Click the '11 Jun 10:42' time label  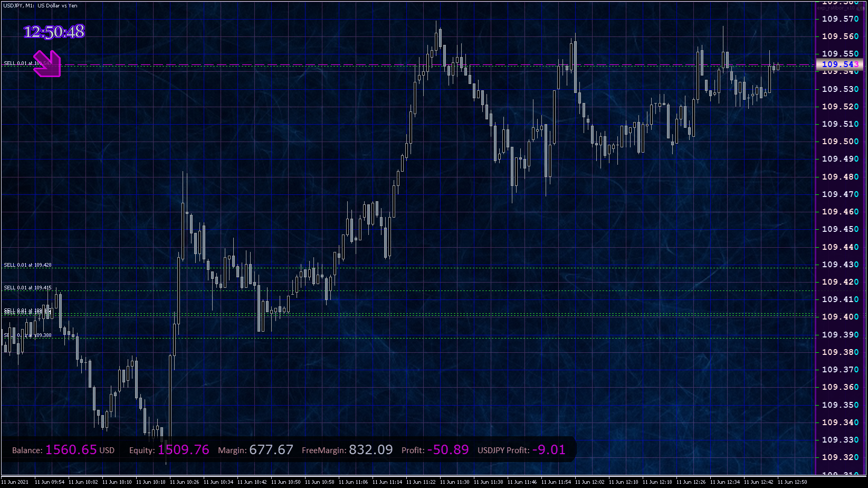tap(252, 482)
